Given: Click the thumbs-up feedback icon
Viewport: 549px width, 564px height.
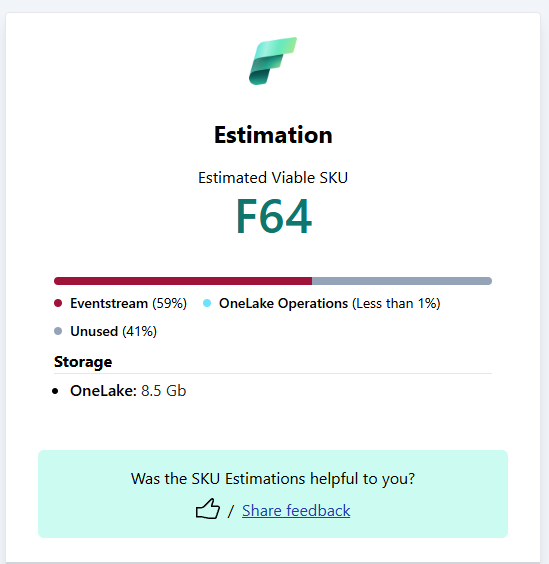Looking at the screenshot, I should point(208,509).
